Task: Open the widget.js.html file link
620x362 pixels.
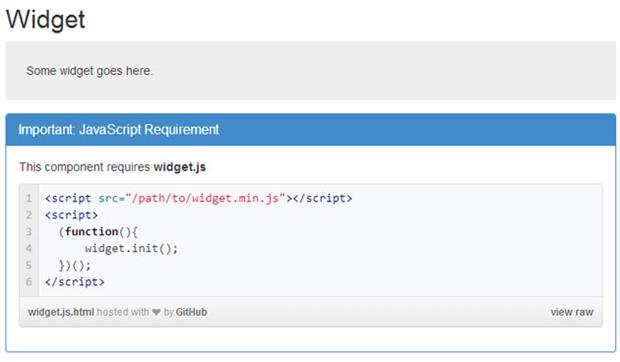Action: 61,312
